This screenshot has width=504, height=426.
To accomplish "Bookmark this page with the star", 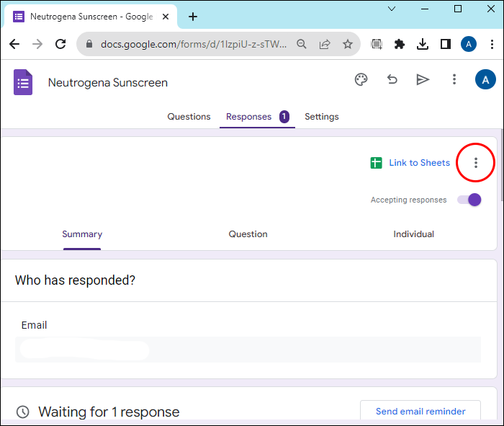I will 348,44.
